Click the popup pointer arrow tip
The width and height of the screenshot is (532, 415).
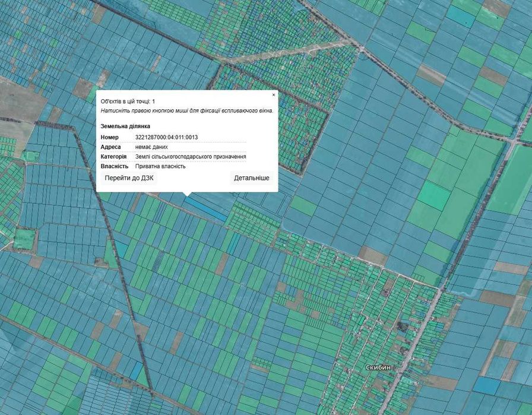point(187,195)
